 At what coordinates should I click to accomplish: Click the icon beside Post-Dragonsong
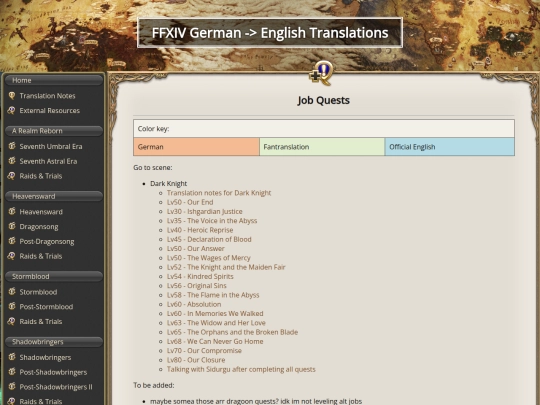(12, 241)
